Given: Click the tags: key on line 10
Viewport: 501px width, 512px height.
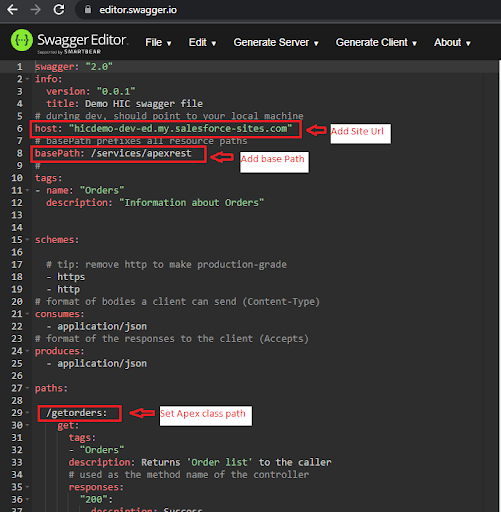Looking at the screenshot, I should pos(49,178).
